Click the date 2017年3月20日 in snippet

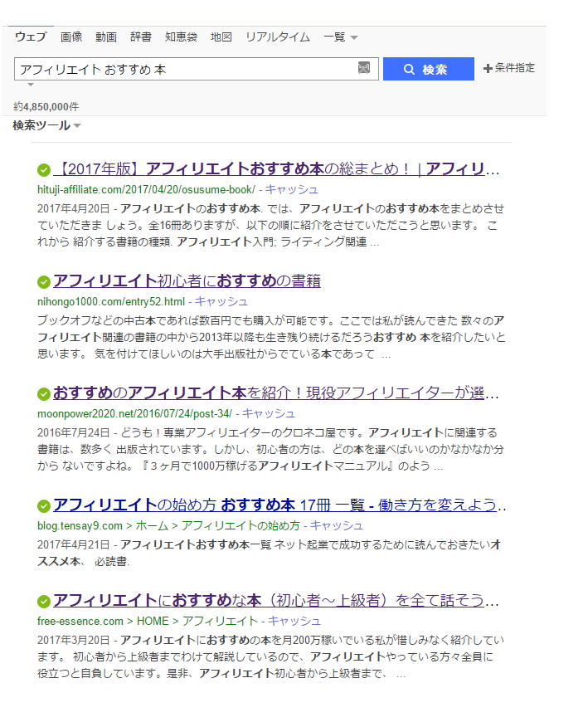(74, 641)
